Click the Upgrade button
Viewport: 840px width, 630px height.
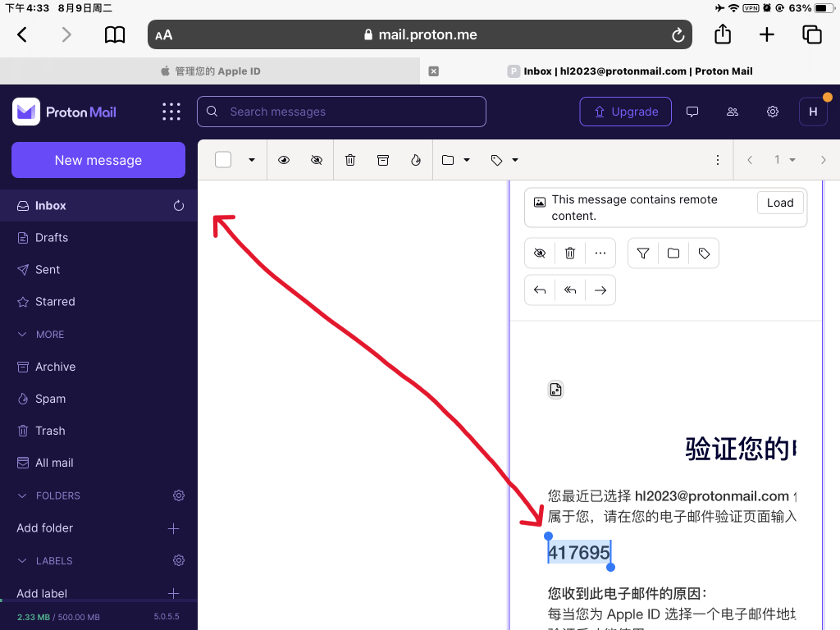tap(625, 112)
